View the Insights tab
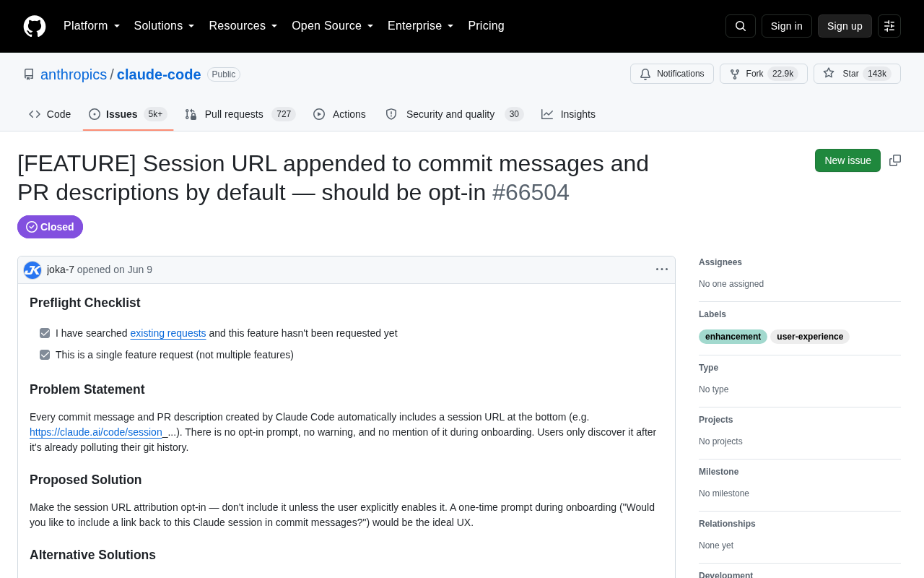The image size is (924, 578). coord(569,114)
